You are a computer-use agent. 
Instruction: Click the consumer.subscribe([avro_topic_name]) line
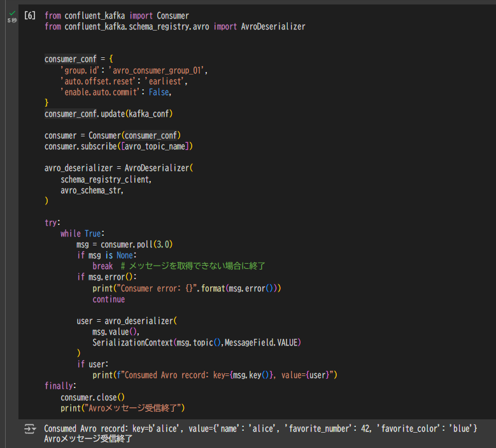point(118,147)
